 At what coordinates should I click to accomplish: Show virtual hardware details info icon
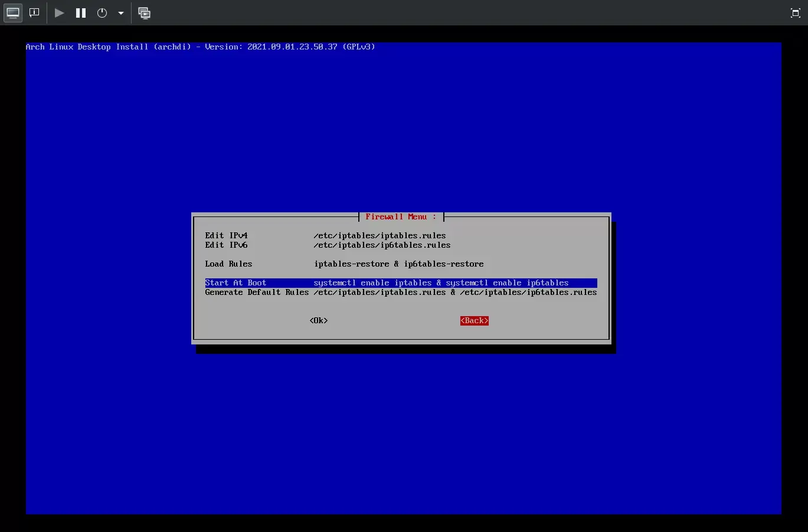click(x=34, y=13)
